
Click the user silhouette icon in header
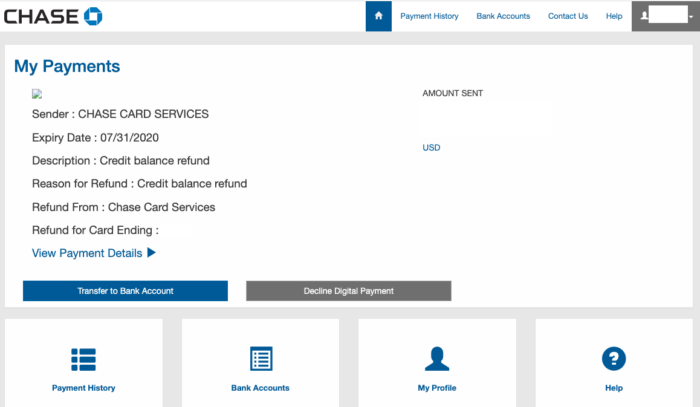(644, 16)
